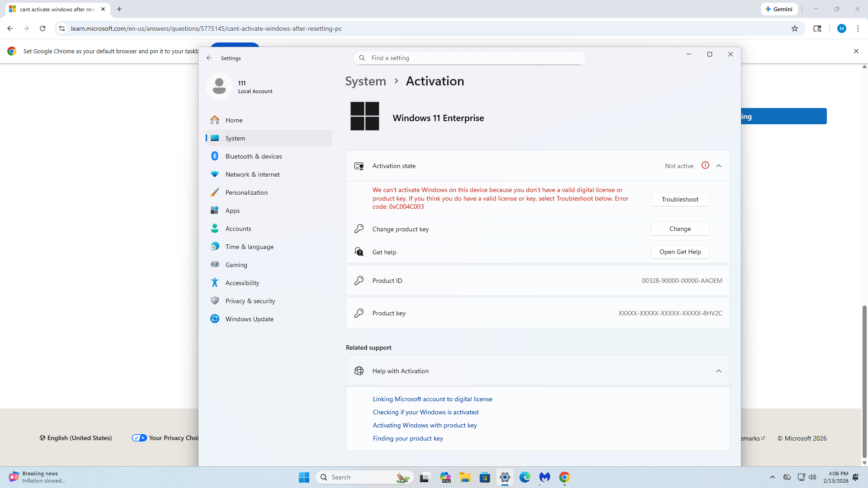Click the Change product key button
The height and width of the screenshot is (488, 868).
coord(680,229)
